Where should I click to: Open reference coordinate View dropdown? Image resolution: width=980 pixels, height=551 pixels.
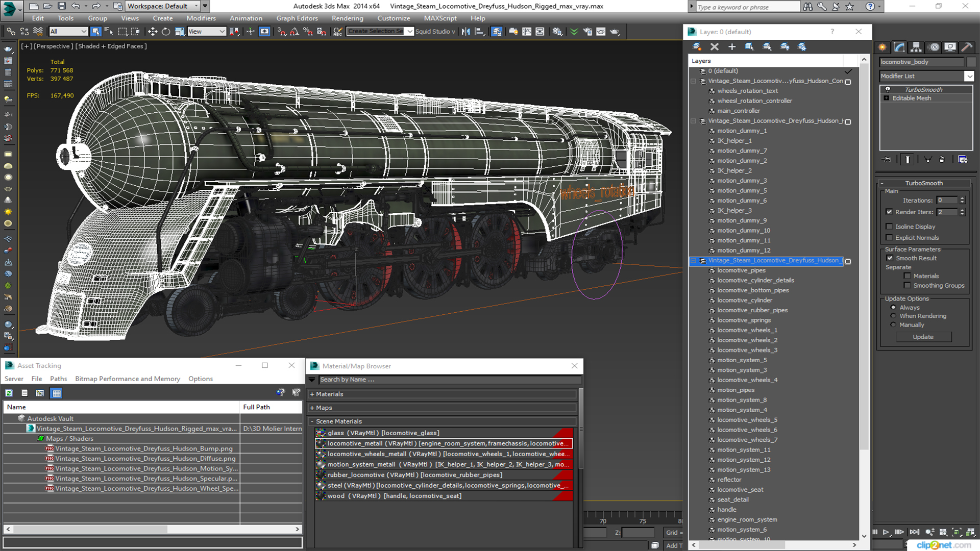click(x=207, y=32)
